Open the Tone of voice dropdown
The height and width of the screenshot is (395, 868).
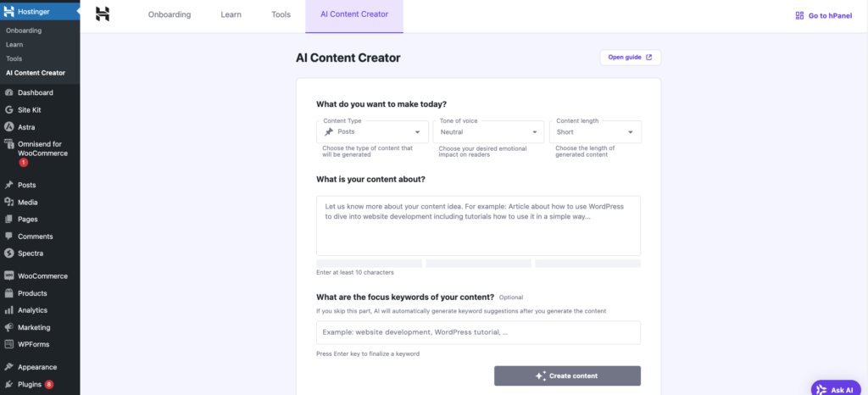tap(489, 132)
